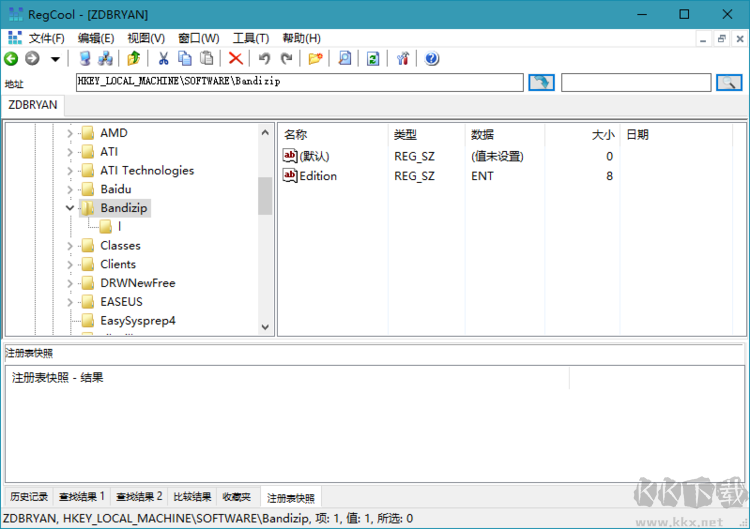The height and width of the screenshot is (529, 750).
Task: Open the 编辑(E) menu
Action: click(96, 38)
